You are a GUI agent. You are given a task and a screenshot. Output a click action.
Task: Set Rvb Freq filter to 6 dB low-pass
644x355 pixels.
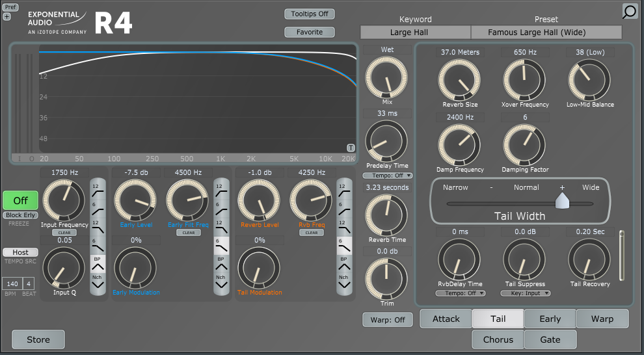(344, 245)
